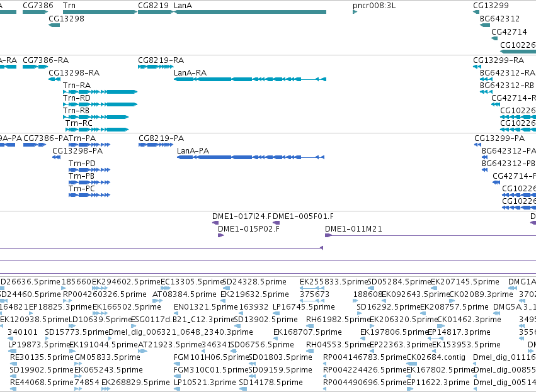Screen dimensions: 536x392
Task: Select the DME1-011M21 clone label
Action: click(x=353, y=229)
